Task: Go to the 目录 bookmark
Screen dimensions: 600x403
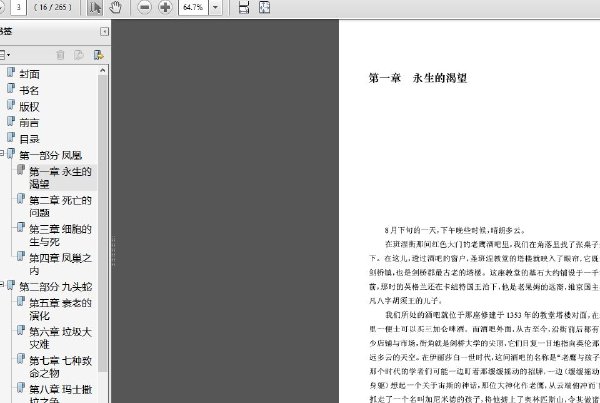Action: point(29,139)
